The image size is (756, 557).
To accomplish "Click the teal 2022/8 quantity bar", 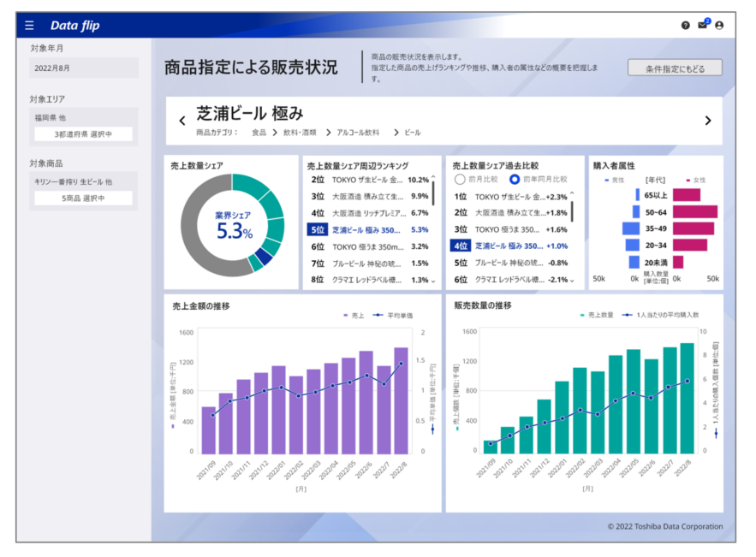I will coord(687,399).
